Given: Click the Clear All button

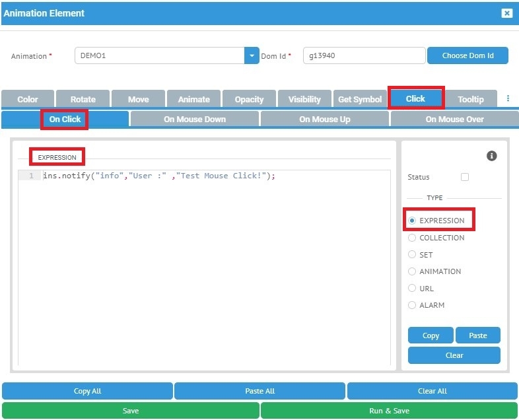Looking at the screenshot, I should (432, 391).
